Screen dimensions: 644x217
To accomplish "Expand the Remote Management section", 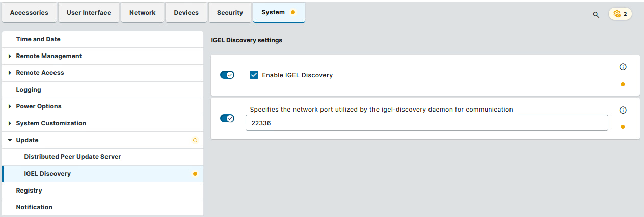I will pos(10,56).
